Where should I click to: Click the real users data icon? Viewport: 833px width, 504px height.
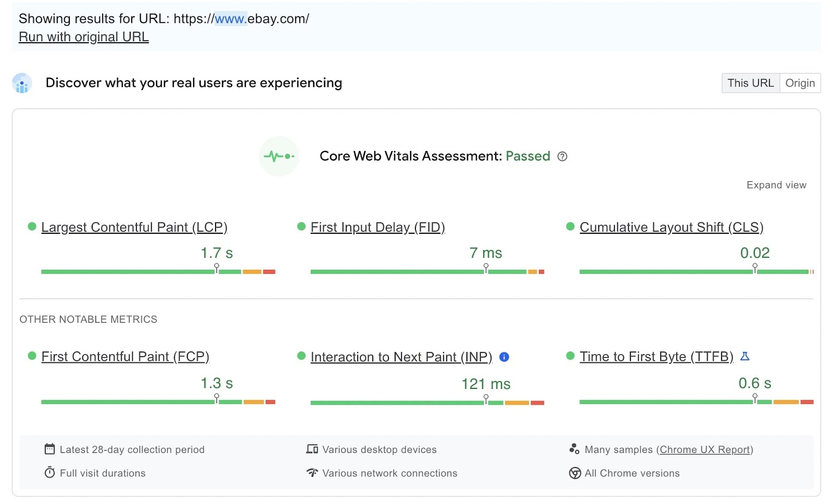click(x=22, y=83)
